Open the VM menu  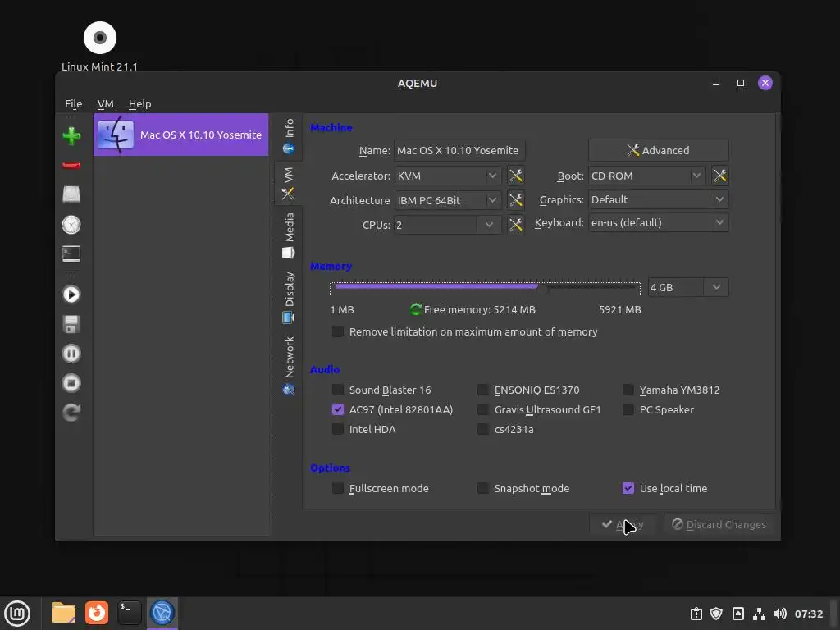tap(106, 104)
